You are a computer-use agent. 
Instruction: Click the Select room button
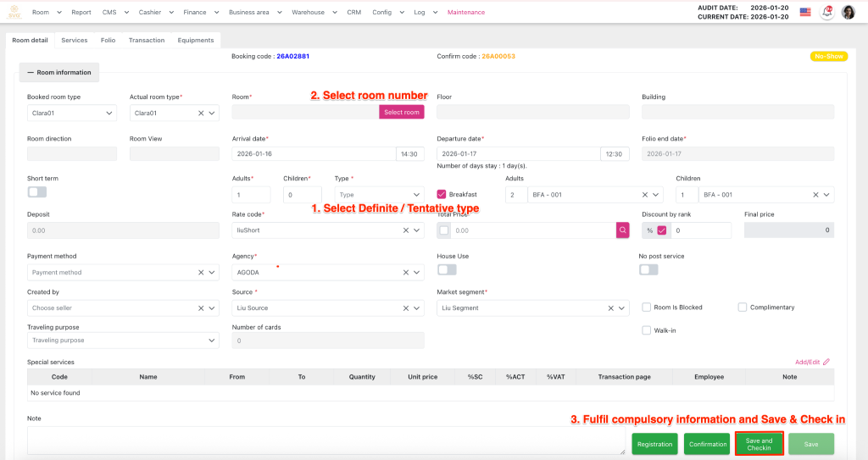[401, 112]
